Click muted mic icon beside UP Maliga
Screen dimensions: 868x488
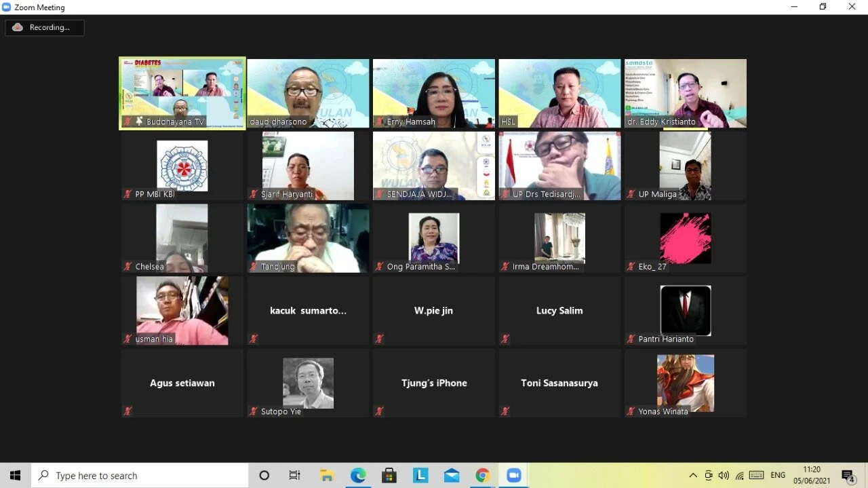pyautogui.click(x=631, y=194)
